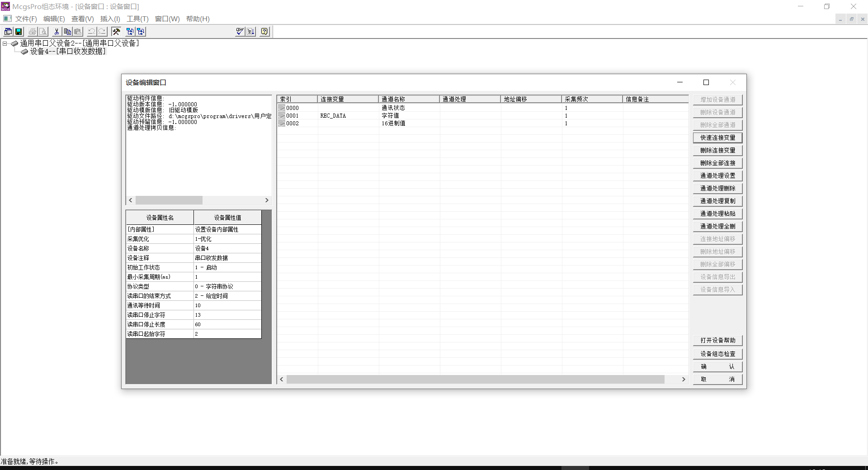Click left arrow of driver info scrollbar
This screenshot has width=868, height=470.
click(x=131, y=200)
